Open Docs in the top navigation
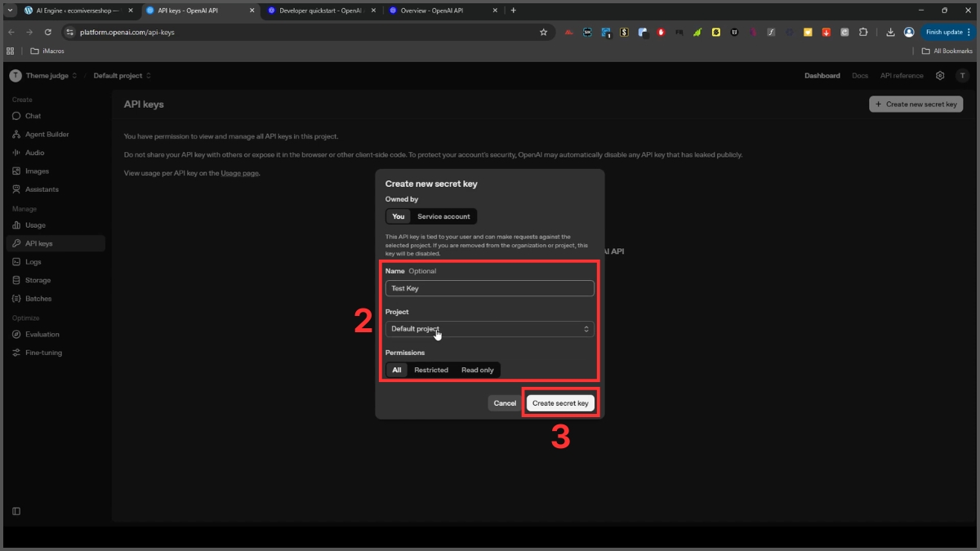Viewport: 980px width, 551px height. click(860, 75)
